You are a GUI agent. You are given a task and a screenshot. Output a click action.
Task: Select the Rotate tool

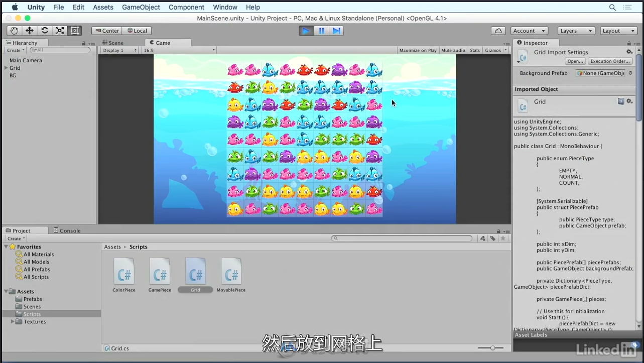coord(45,31)
